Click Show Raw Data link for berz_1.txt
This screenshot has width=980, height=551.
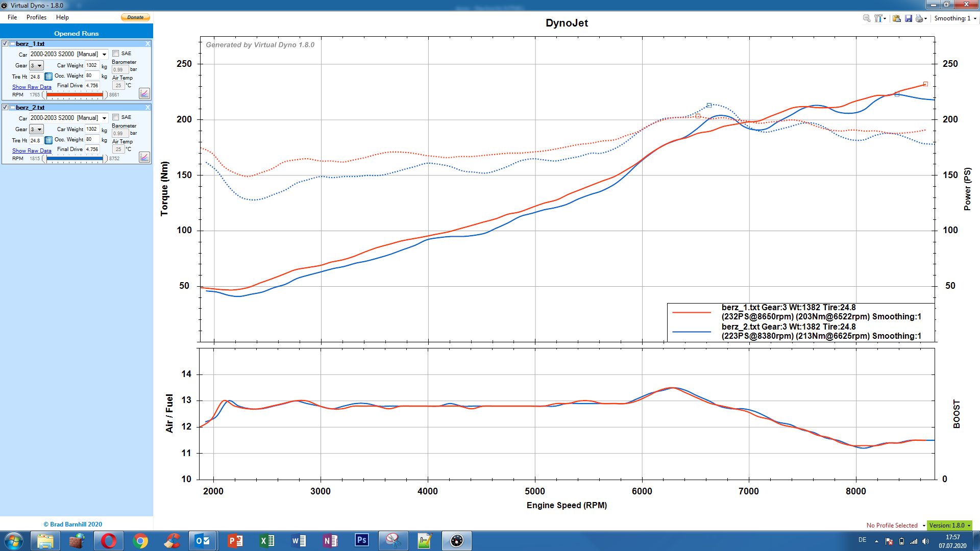32,87
